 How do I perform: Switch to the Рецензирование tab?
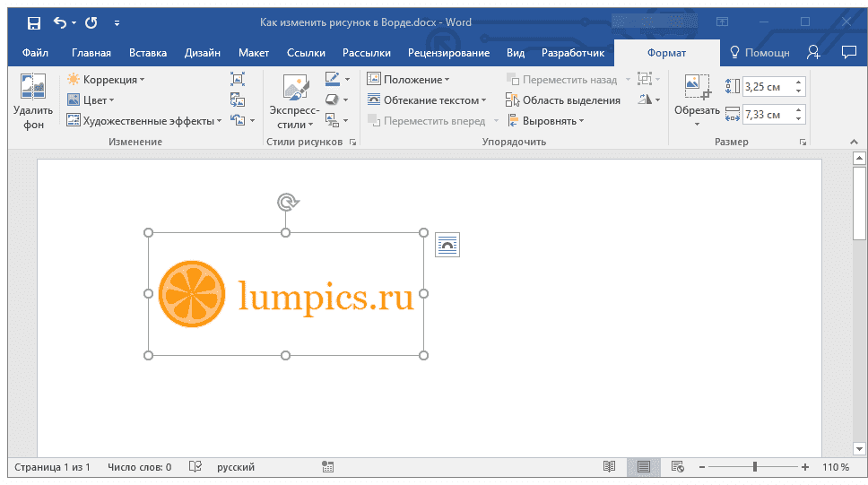point(448,53)
